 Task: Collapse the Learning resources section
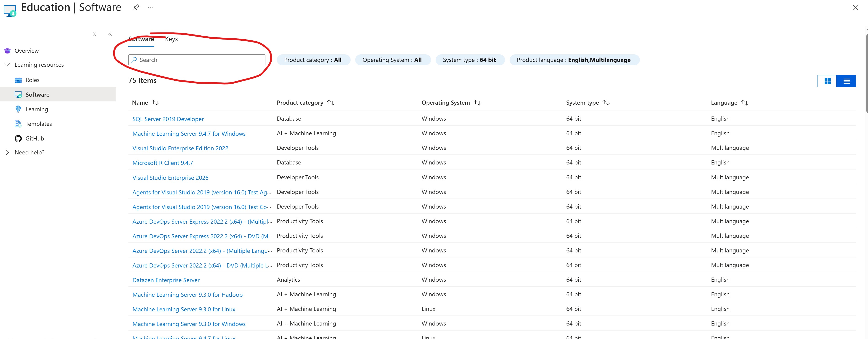click(x=7, y=65)
